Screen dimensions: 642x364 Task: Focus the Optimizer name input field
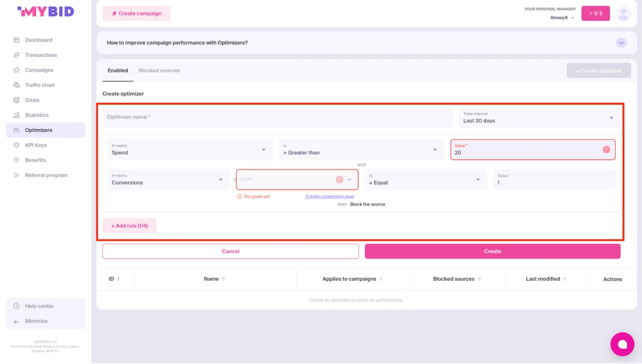tap(278, 117)
